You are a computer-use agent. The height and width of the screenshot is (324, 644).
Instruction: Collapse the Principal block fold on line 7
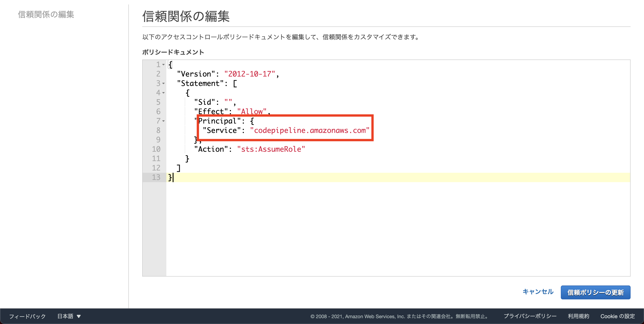pos(163,121)
